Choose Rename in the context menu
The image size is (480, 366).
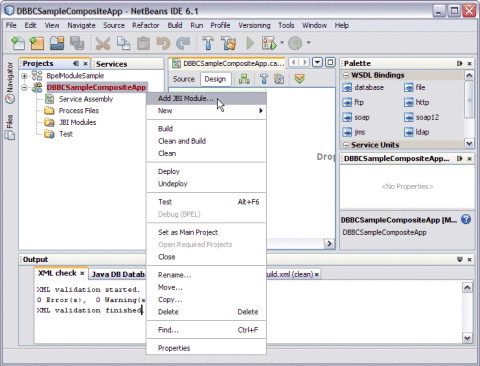pyautogui.click(x=206, y=275)
